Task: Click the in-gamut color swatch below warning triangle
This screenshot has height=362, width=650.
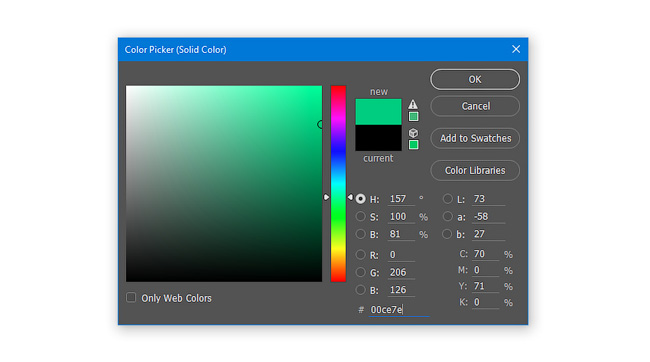Action: click(413, 117)
